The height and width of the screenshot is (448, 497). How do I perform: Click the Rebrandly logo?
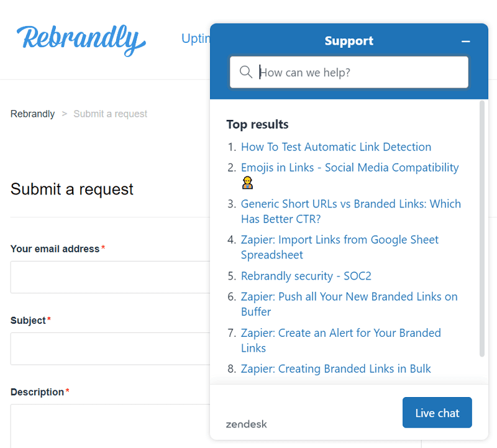tap(81, 39)
